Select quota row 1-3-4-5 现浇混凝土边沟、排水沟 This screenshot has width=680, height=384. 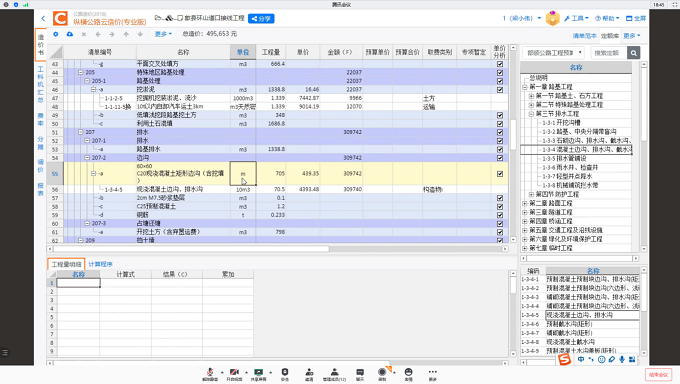(580, 315)
